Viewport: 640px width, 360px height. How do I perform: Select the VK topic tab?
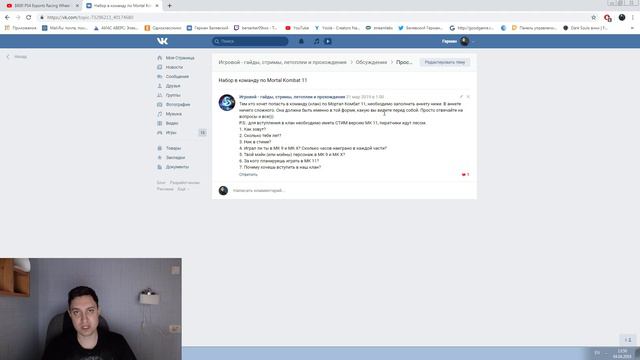pos(121,6)
